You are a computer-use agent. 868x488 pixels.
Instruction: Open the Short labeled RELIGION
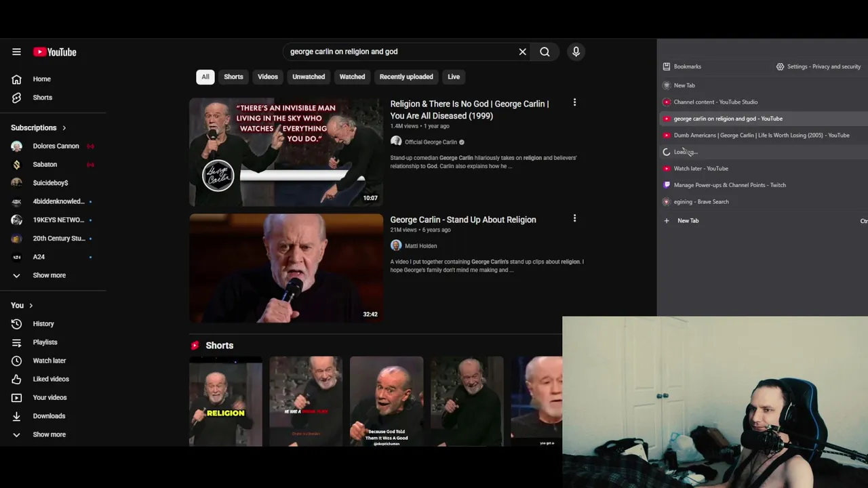click(225, 401)
